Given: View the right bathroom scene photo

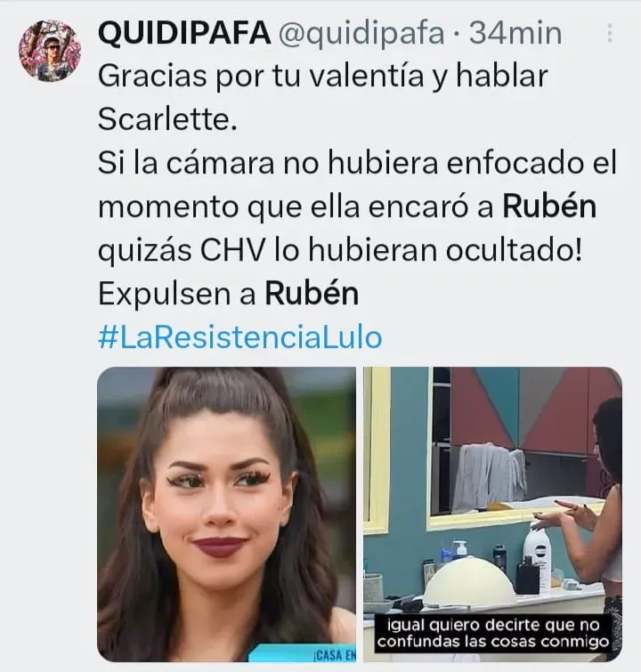Looking at the screenshot, I should (x=492, y=514).
